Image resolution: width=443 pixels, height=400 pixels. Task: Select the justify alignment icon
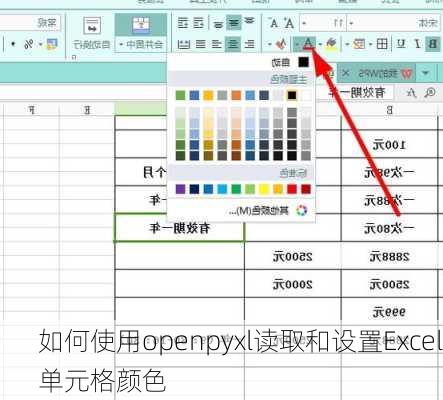click(200, 44)
